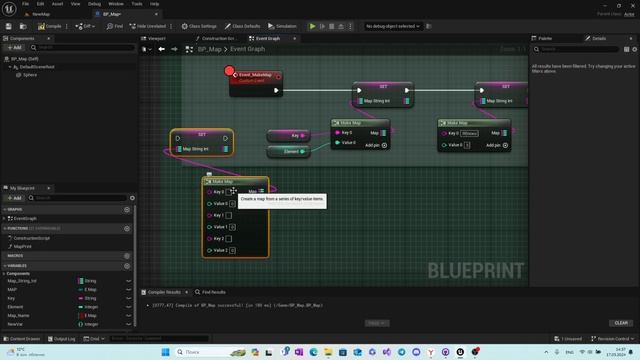Click the breakpoint on Event_MakeMap node
640x360 pixels.
[x=229, y=71]
